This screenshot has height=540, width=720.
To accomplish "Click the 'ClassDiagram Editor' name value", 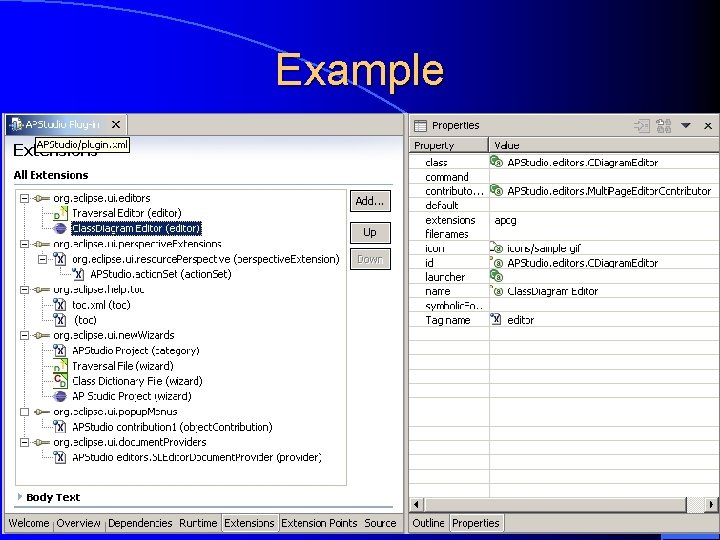I will [x=552, y=291].
